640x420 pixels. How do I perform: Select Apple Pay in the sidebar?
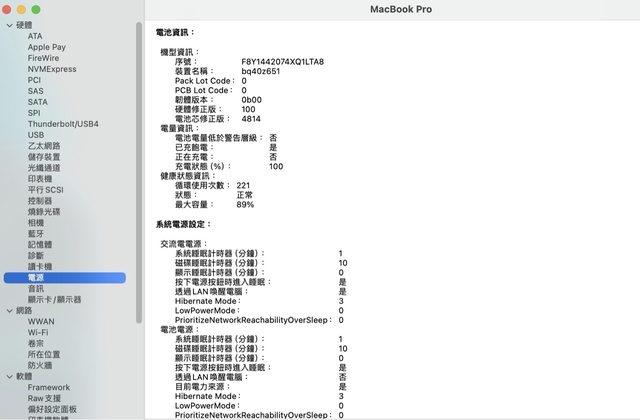pyautogui.click(x=46, y=47)
